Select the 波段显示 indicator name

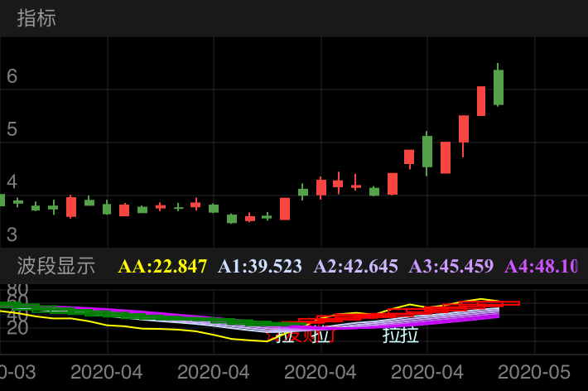coord(56,266)
